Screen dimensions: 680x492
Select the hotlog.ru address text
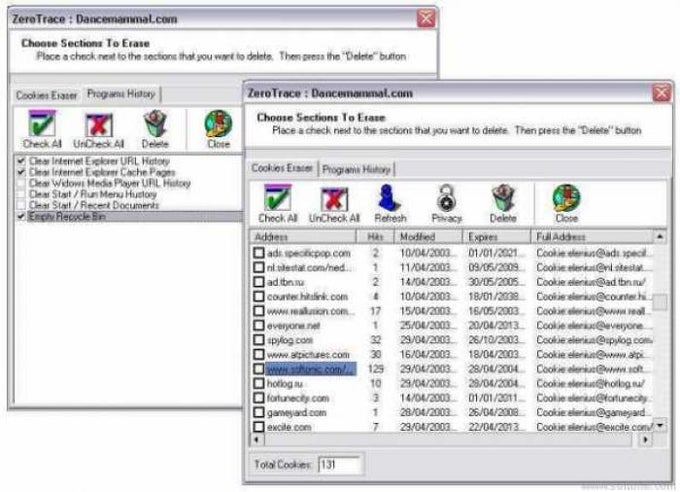point(284,384)
